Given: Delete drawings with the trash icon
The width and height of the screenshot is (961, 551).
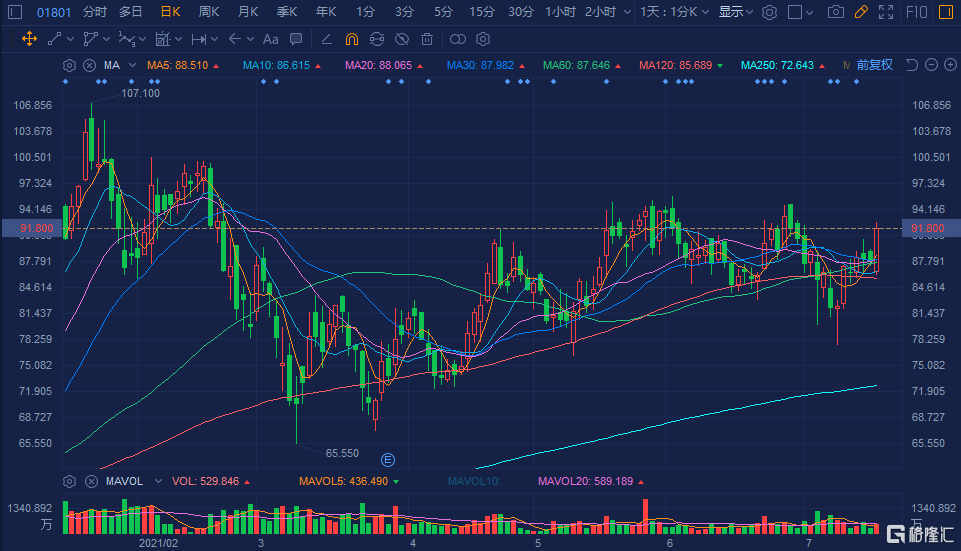Looking at the screenshot, I should [x=427, y=39].
